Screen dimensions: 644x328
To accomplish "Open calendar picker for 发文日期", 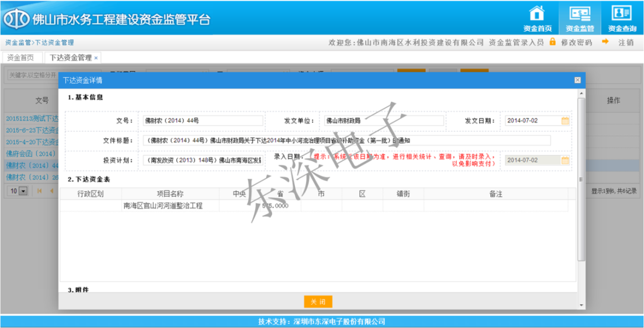I will pos(565,121).
